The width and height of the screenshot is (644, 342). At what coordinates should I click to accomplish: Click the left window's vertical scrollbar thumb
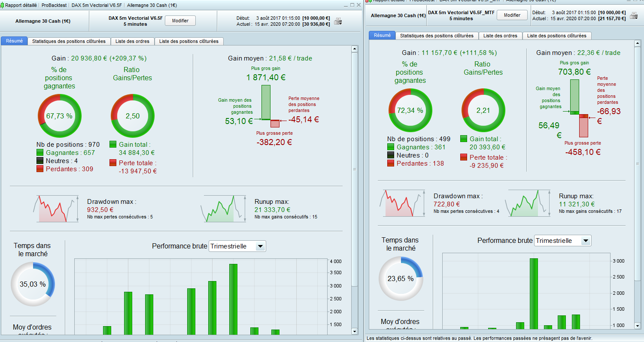tap(354, 169)
